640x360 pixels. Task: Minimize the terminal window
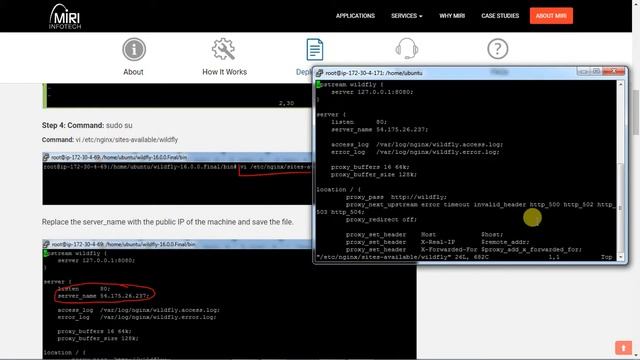coord(584,72)
